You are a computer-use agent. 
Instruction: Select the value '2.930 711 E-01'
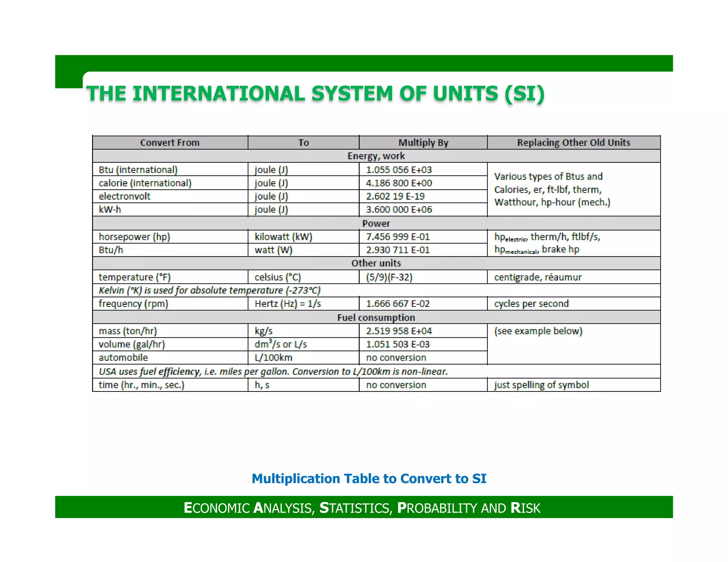(398, 250)
